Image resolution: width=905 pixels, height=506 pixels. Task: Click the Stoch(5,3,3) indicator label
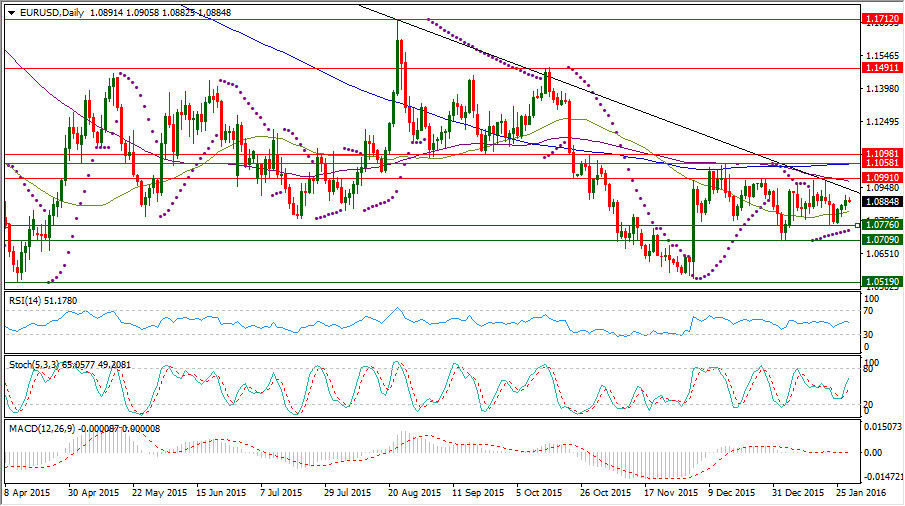point(70,365)
